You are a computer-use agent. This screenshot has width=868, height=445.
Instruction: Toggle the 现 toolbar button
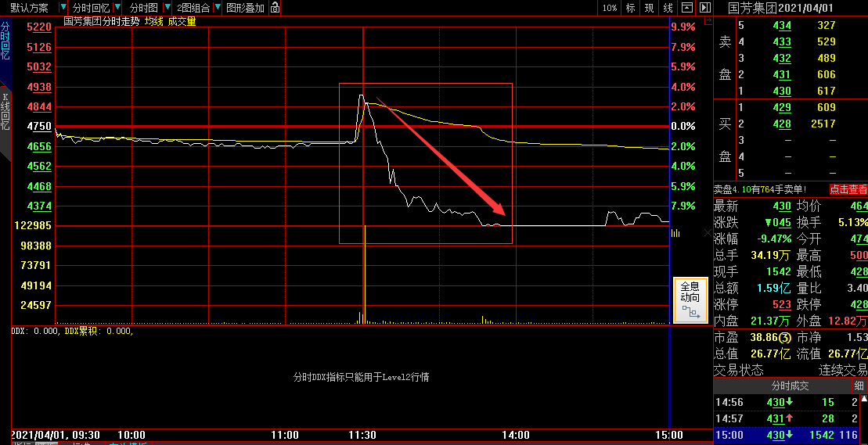point(649,8)
